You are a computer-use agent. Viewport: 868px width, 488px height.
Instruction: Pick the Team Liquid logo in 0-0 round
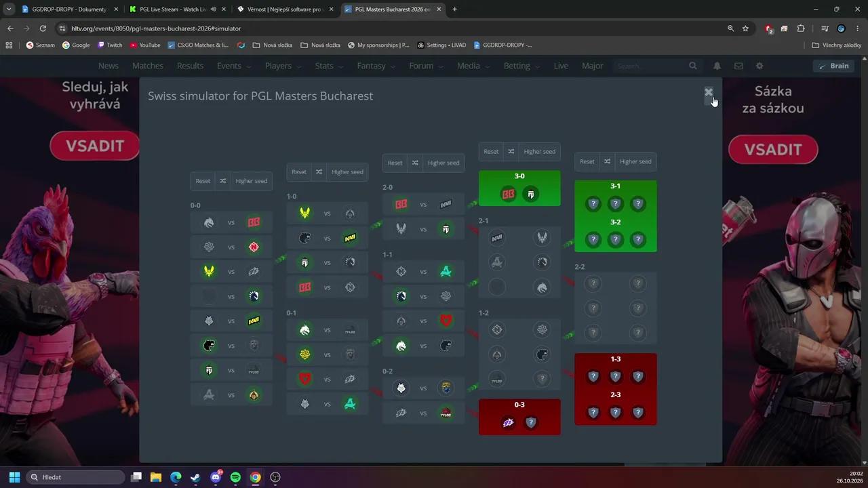[x=254, y=296]
